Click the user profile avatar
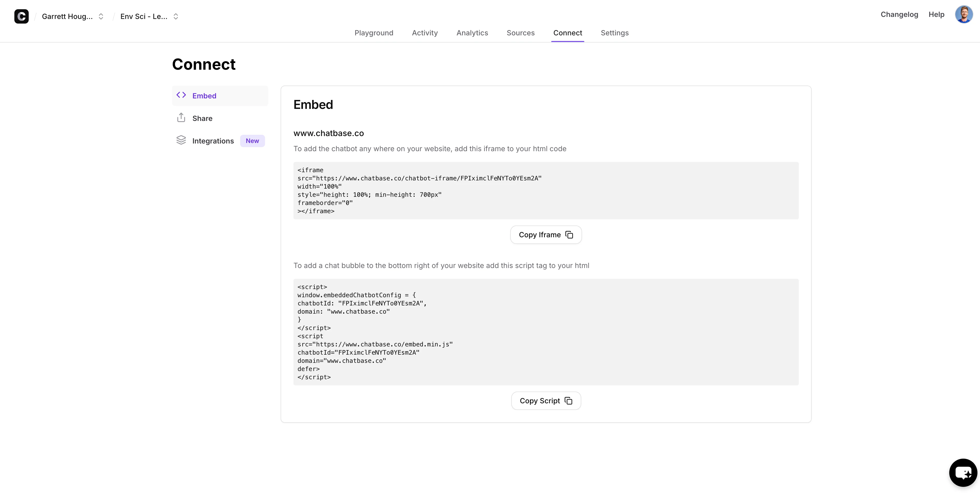The image size is (980, 494). (x=964, y=14)
